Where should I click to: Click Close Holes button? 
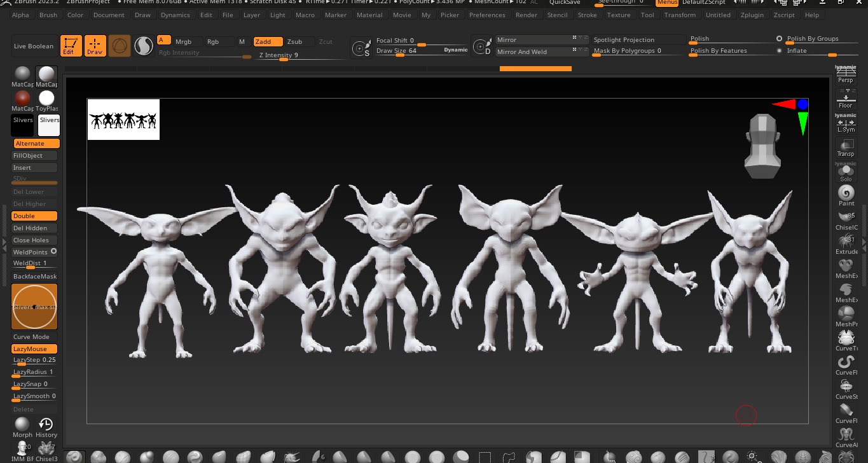pyautogui.click(x=35, y=240)
